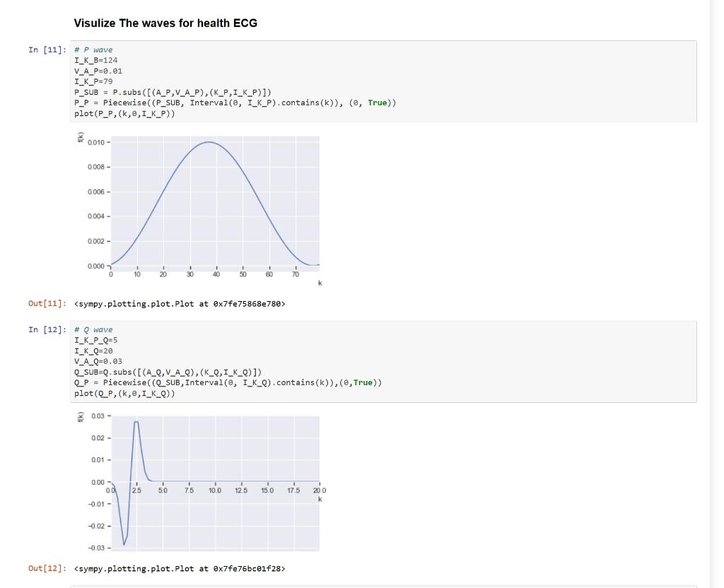Place cursor on the '# Q wave' comment line
Image resolution: width=724 pixels, height=588 pixels.
[93, 329]
